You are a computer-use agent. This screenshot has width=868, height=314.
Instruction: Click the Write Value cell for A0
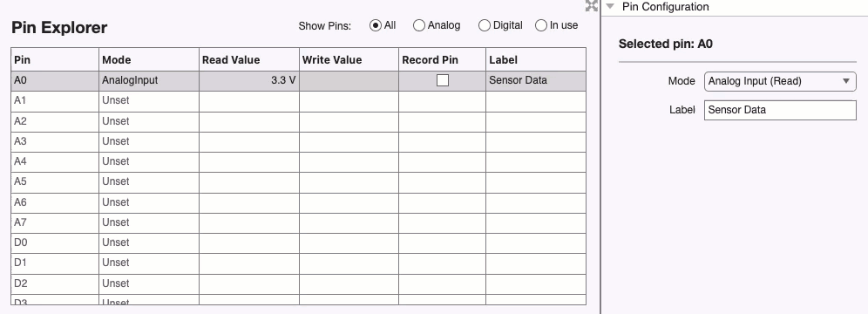coord(349,81)
